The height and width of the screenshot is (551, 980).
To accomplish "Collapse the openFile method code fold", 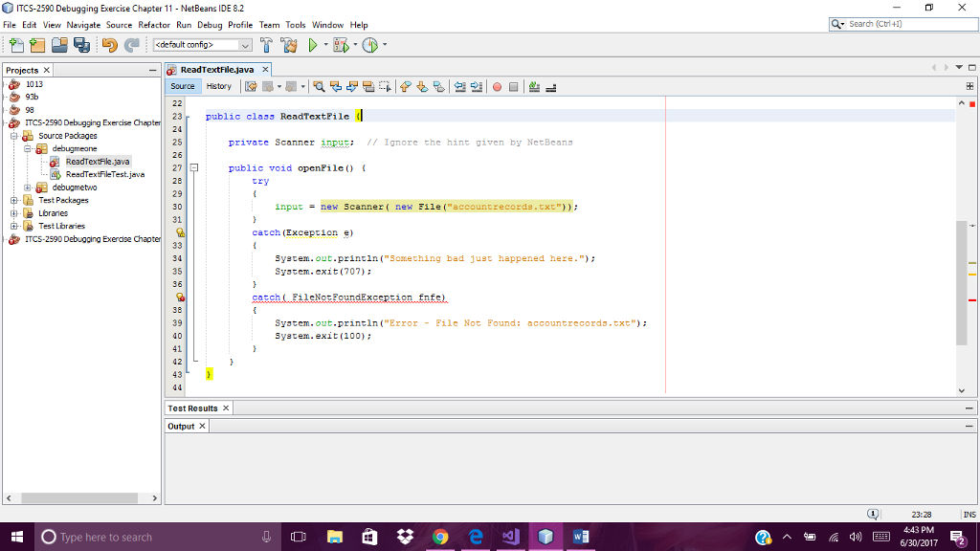I will [x=193, y=167].
